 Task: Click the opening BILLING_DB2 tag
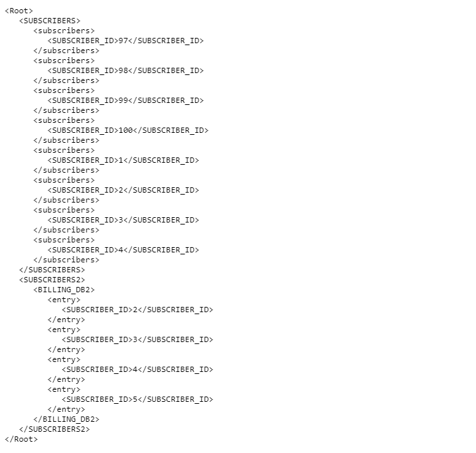[x=64, y=290]
